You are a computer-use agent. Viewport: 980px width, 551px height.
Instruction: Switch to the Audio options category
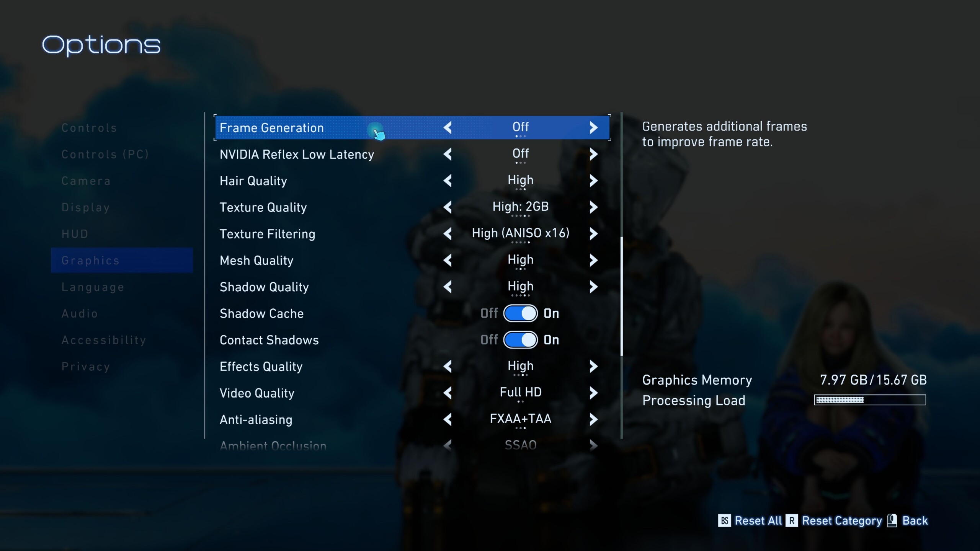[x=80, y=313]
